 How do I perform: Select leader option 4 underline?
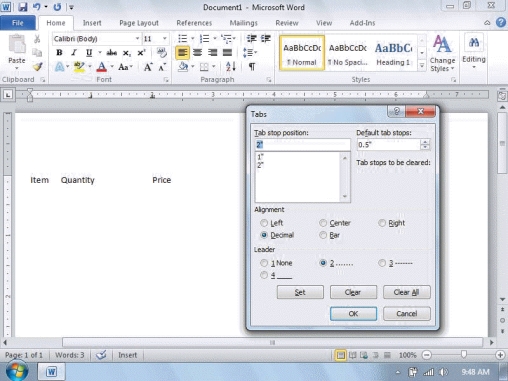click(x=264, y=275)
